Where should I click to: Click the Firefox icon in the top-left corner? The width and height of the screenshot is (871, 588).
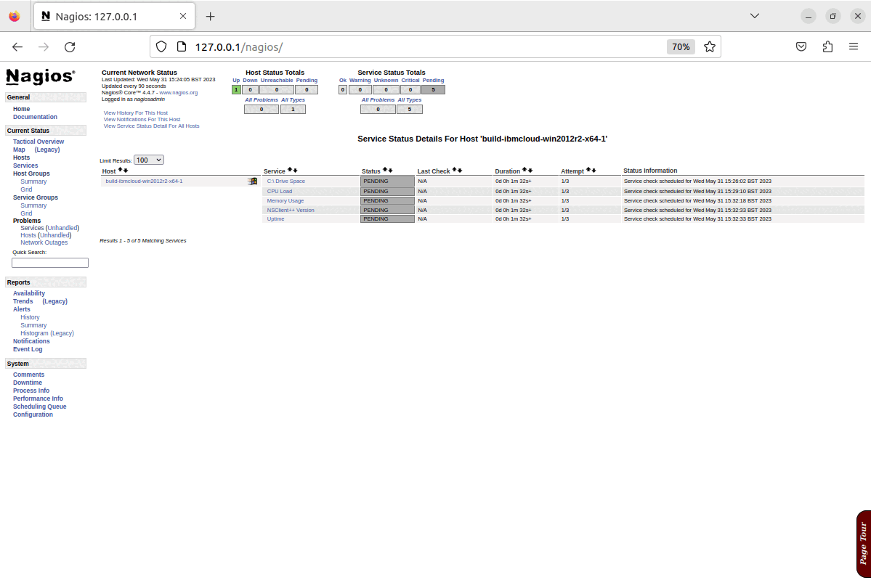click(14, 15)
